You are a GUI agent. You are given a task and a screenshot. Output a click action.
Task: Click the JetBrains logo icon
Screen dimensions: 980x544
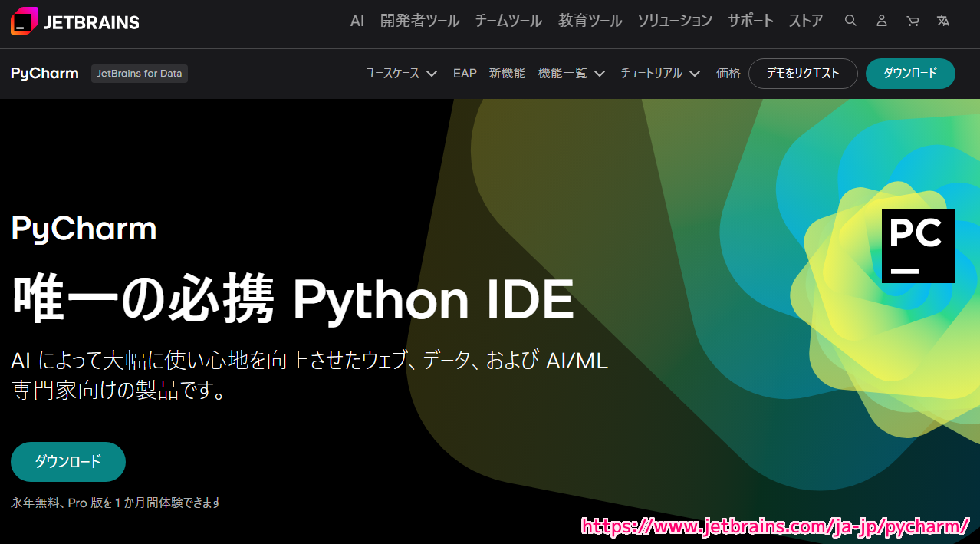(24, 21)
